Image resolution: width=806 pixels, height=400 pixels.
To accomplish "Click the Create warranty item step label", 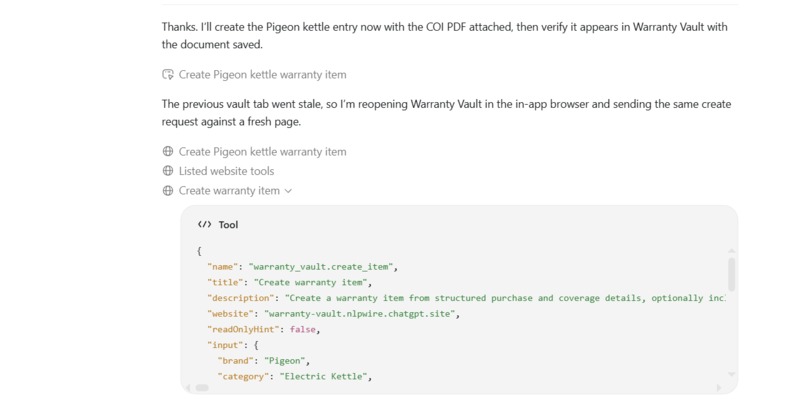I will tap(229, 191).
